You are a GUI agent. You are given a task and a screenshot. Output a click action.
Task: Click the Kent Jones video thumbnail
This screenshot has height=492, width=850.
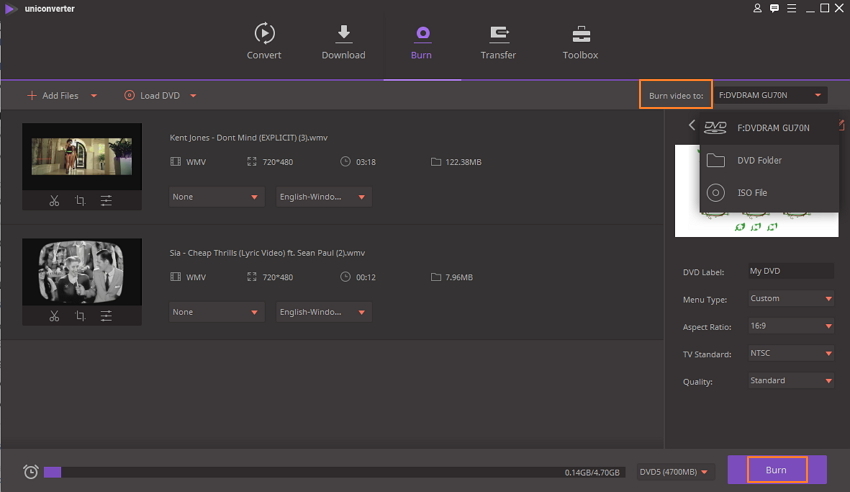pyautogui.click(x=82, y=157)
